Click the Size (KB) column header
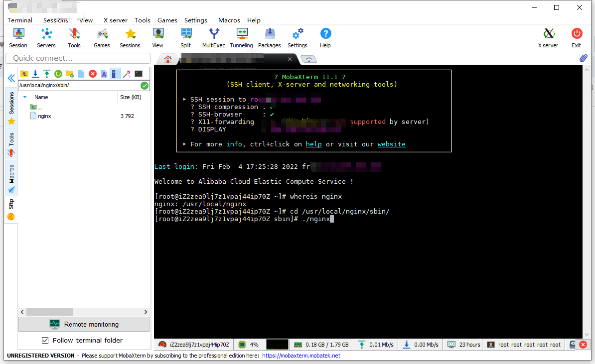Screen dimensions: 595x364 click(131, 97)
